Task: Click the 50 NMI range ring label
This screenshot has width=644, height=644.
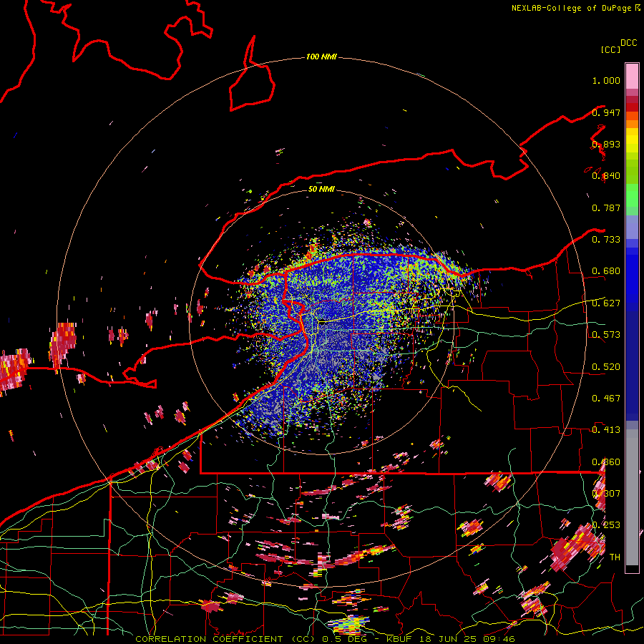Action: click(x=321, y=189)
